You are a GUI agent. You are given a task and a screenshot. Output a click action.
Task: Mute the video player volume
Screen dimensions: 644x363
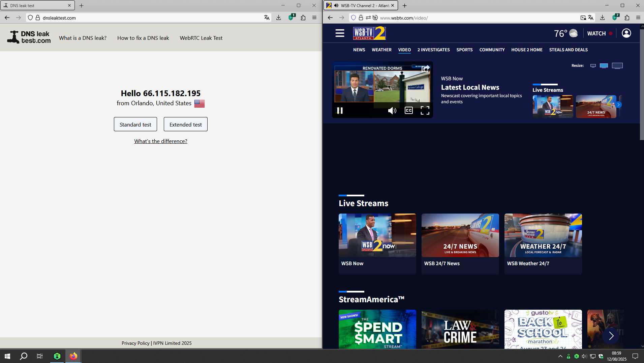click(392, 110)
